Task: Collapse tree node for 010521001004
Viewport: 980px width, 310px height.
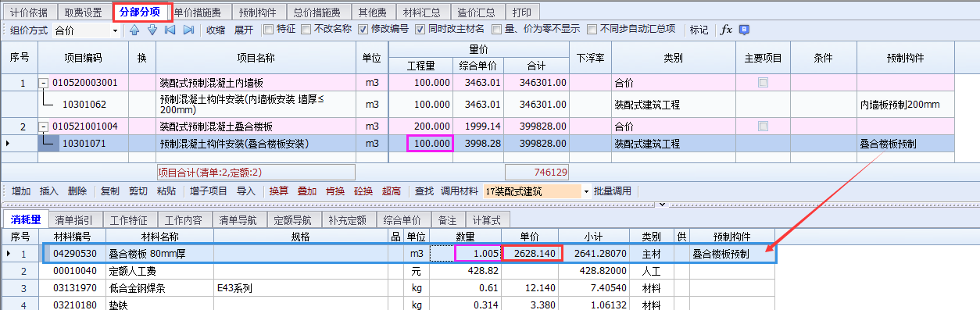Action: [x=45, y=126]
